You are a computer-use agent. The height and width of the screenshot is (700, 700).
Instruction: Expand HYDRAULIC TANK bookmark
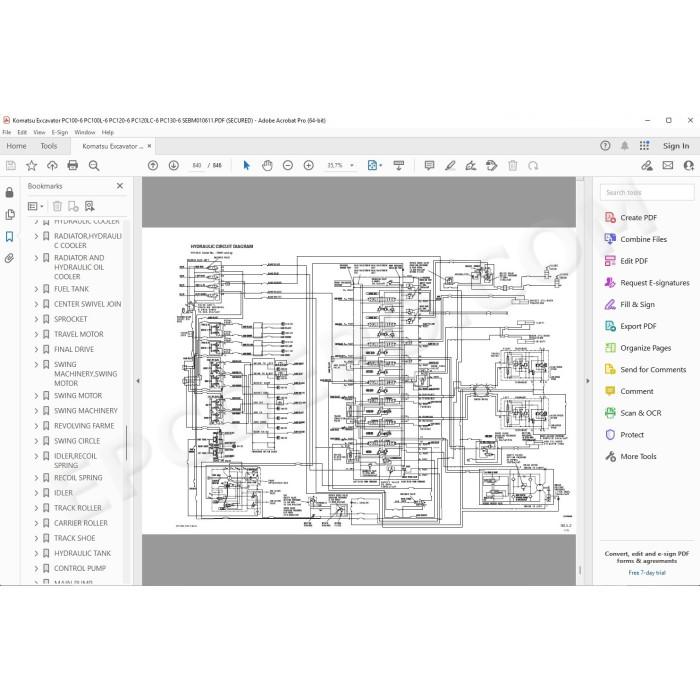[x=36, y=554]
